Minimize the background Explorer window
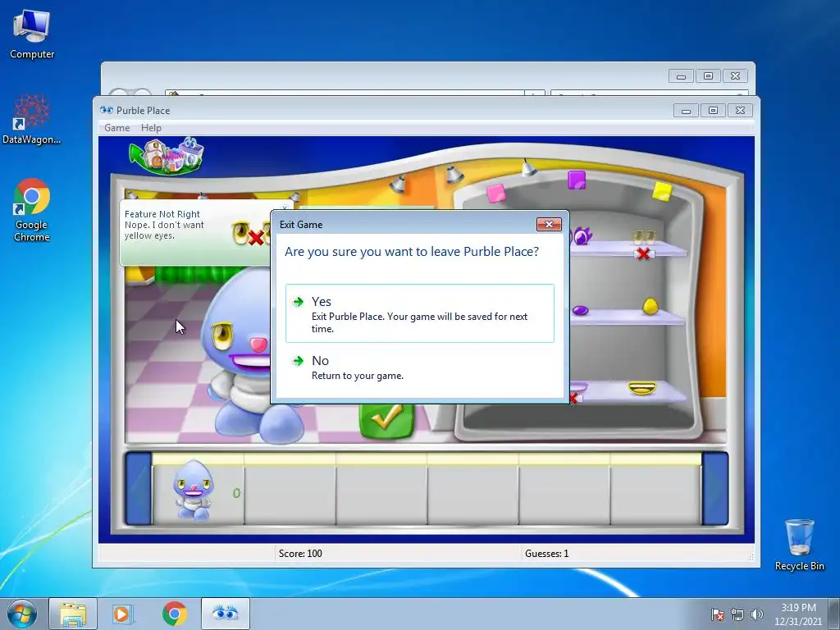 (x=682, y=76)
